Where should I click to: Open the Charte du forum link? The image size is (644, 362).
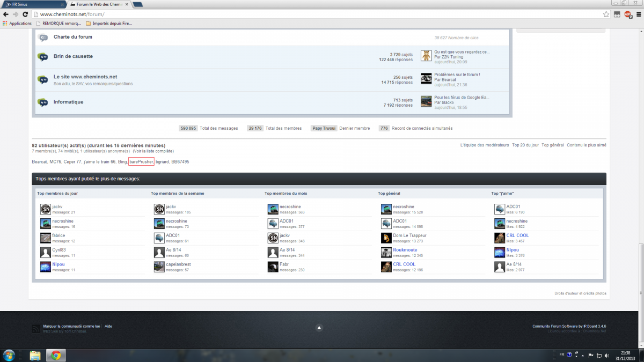72,37
